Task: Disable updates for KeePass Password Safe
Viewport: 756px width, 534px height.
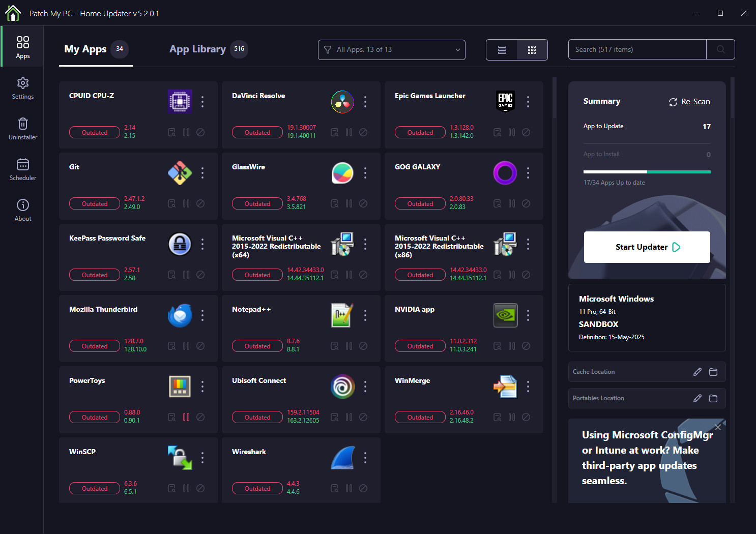Action: tap(200, 275)
